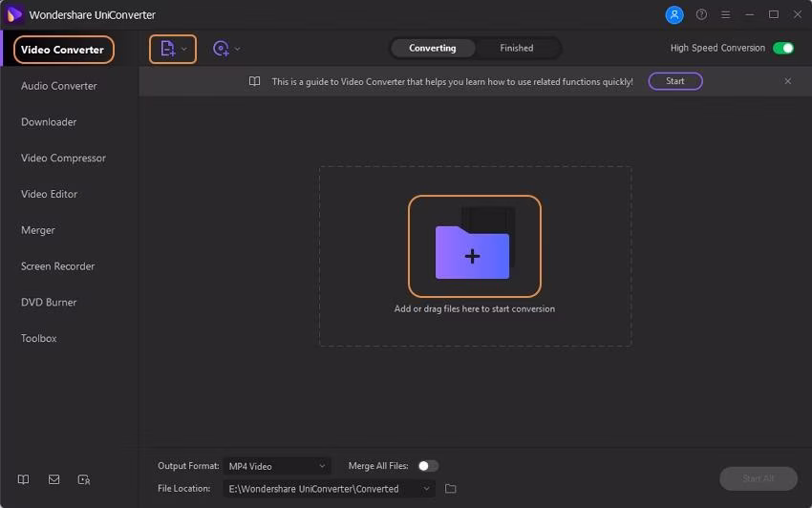The image size is (812, 508).
Task: Open the user account profile icon
Action: pyautogui.click(x=674, y=15)
